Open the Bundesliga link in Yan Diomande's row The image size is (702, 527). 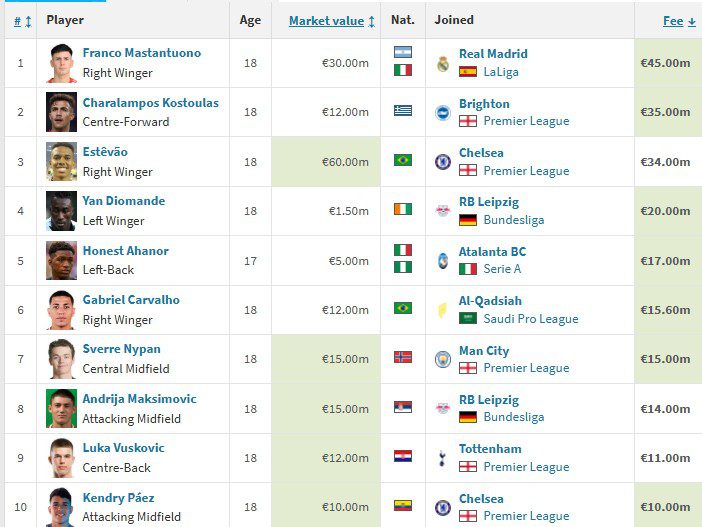pos(513,220)
